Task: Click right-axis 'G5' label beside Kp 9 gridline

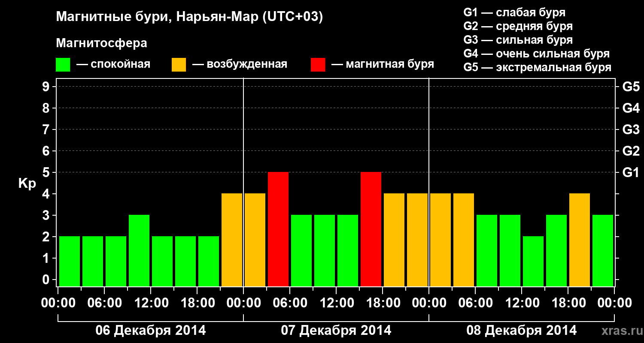Action: [631, 87]
